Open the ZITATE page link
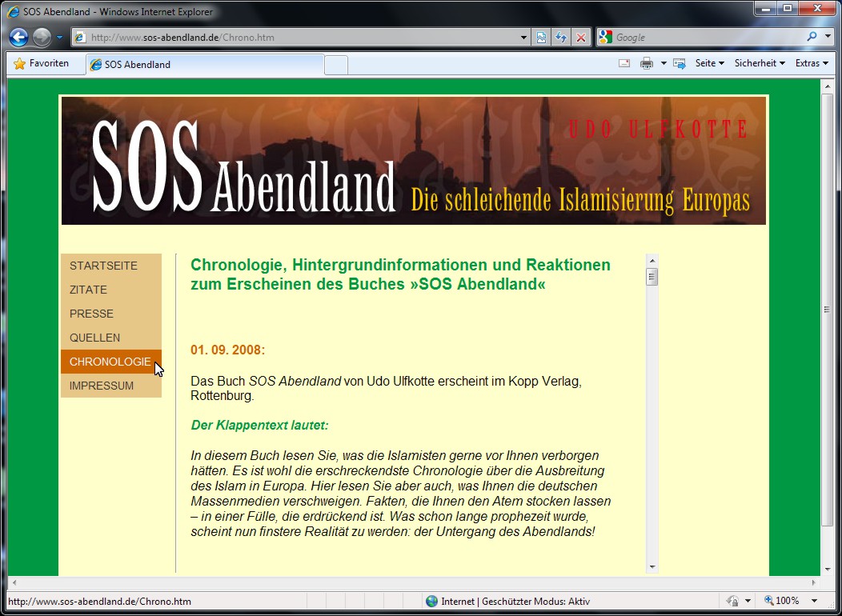The image size is (842, 616). 110,290
